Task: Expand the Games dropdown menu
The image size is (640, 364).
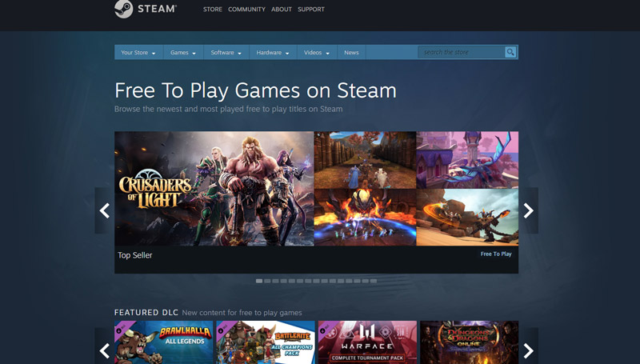Action: point(183,52)
